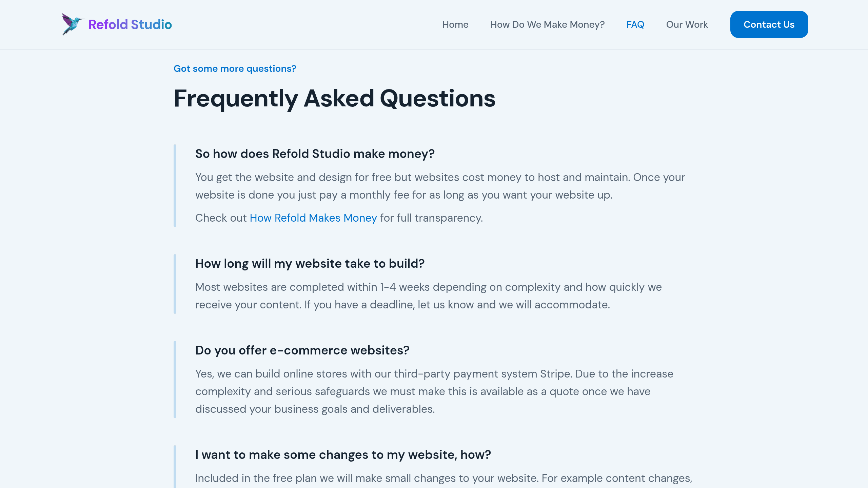Open the Our Work page
Image resolution: width=868 pixels, height=488 pixels.
pos(687,24)
